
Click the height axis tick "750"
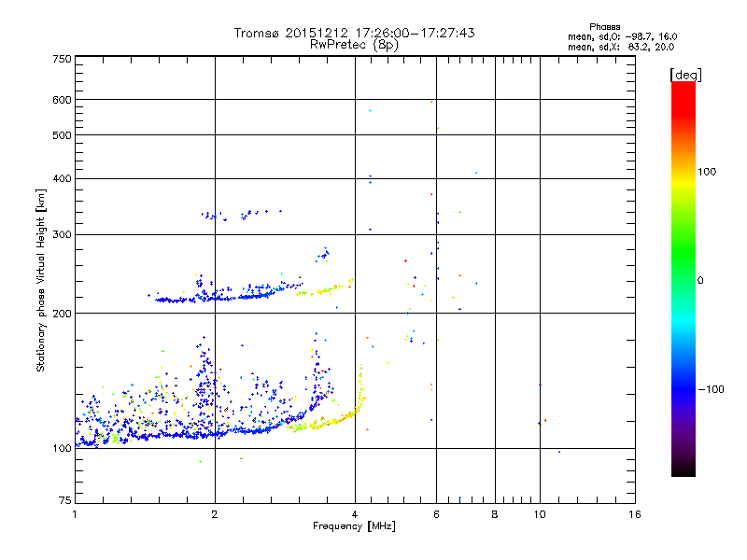pyautogui.click(x=63, y=59)
